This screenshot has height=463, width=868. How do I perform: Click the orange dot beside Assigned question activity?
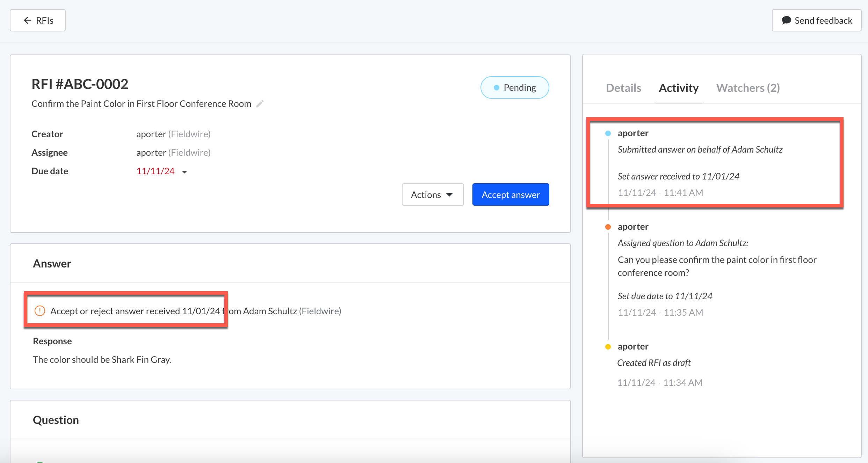pyautogui.click(x=608, y=227)
